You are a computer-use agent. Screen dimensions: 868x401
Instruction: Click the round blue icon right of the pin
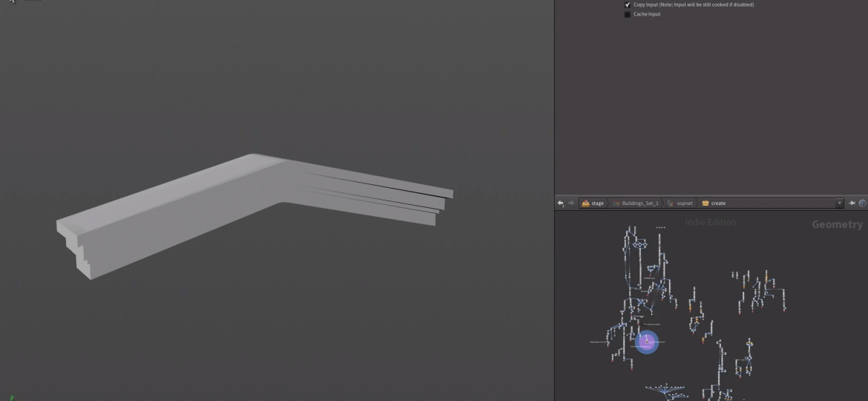click(x=862, y=203)
